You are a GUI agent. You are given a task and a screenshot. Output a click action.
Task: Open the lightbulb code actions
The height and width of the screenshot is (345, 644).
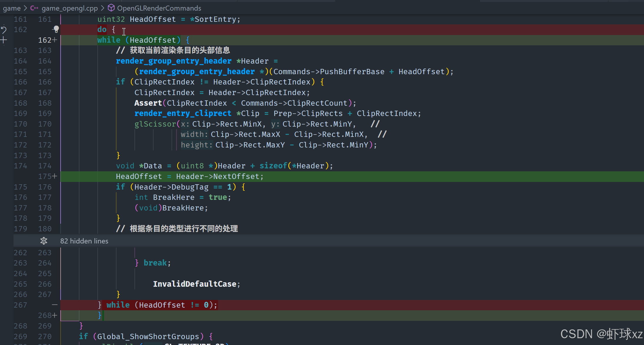click(x=56, y=29)
